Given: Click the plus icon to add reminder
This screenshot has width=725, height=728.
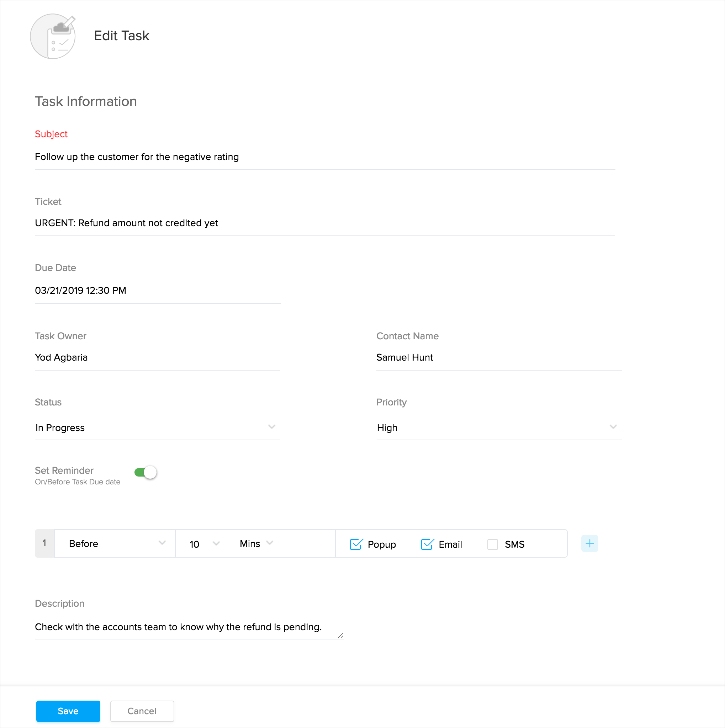Looking at the screenshot, I should tap(589, 543).
